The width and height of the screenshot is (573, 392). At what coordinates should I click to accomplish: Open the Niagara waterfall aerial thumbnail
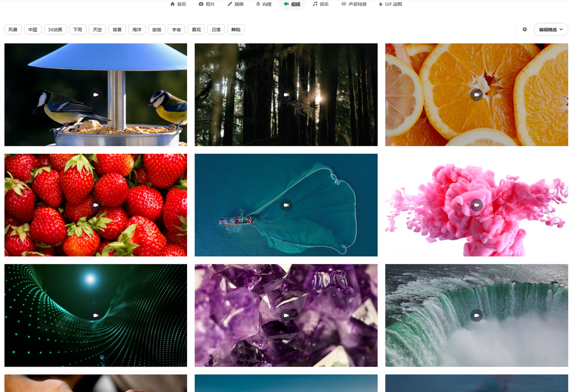click(477, 315)
